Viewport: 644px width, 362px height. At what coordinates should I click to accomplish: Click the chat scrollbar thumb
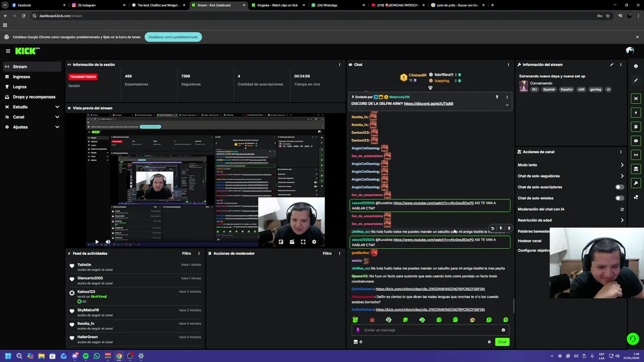tap(514, 305)
